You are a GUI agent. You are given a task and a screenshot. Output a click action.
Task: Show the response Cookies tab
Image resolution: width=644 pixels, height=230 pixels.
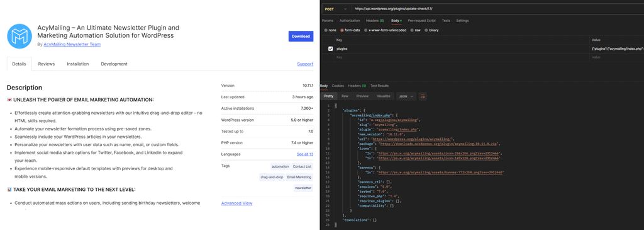click(338, 86)
